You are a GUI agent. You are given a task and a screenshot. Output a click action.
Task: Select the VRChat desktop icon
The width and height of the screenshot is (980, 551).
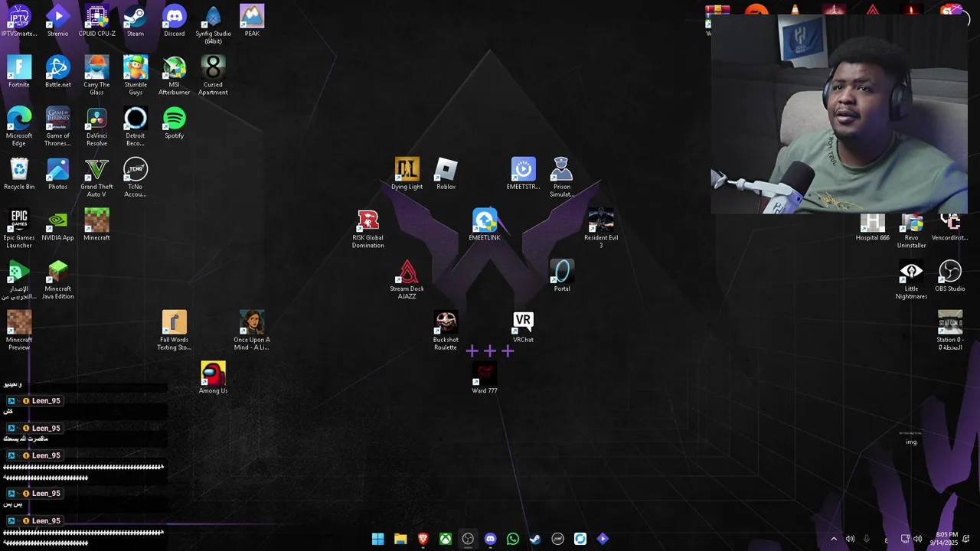click(523, 327)
